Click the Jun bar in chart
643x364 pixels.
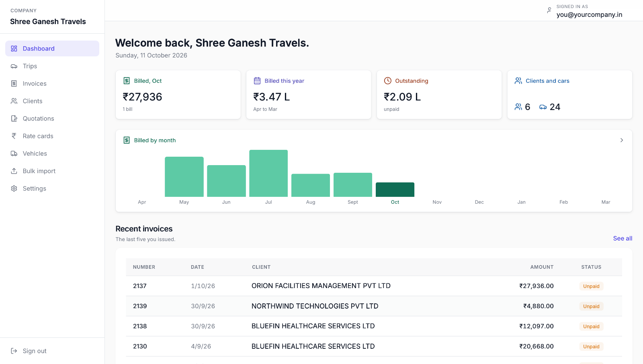point(226,181)
